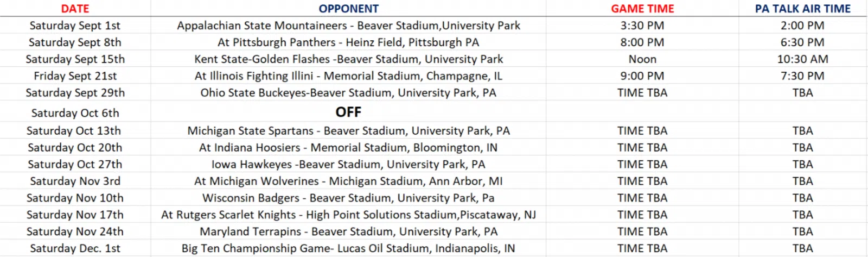This screenshot has height=257, width=868.
Task: Click the OPPONENT column header
Action: pos(348,9)
